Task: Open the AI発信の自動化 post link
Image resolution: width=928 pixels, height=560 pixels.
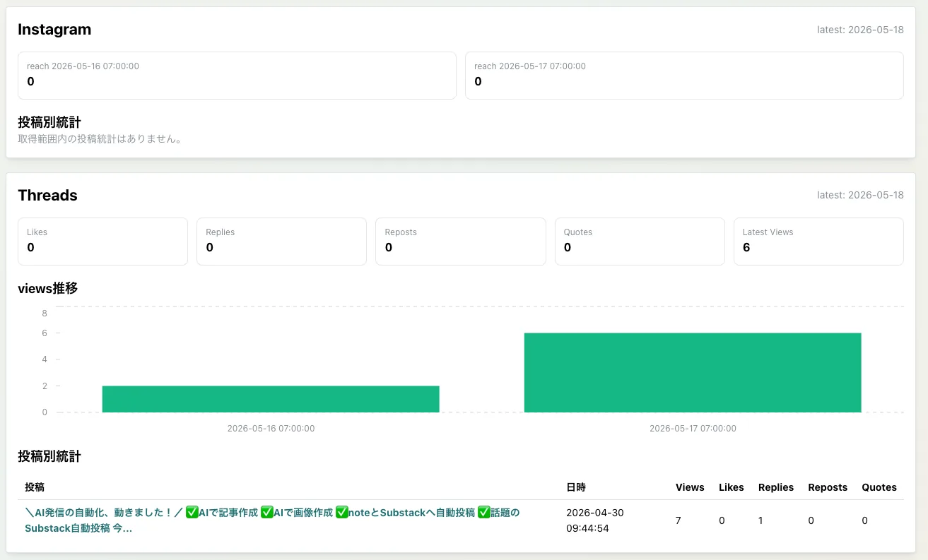Action: (272, 520)
